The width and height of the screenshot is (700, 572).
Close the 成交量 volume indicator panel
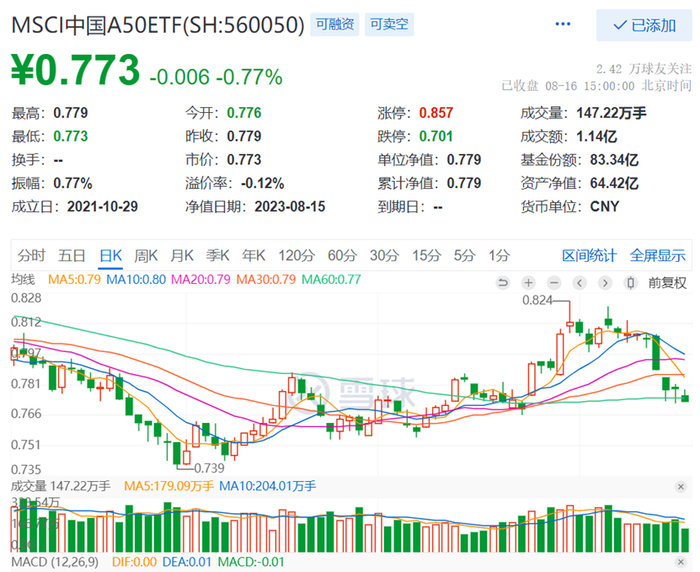[x=681, y=486]
